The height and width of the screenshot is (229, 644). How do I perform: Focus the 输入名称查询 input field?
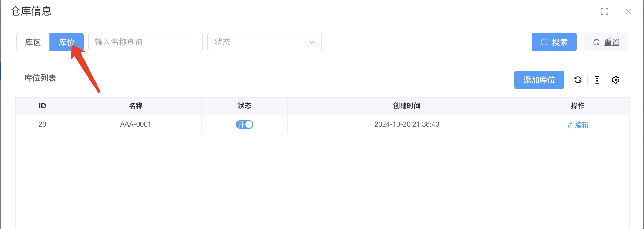coord(146,42)
